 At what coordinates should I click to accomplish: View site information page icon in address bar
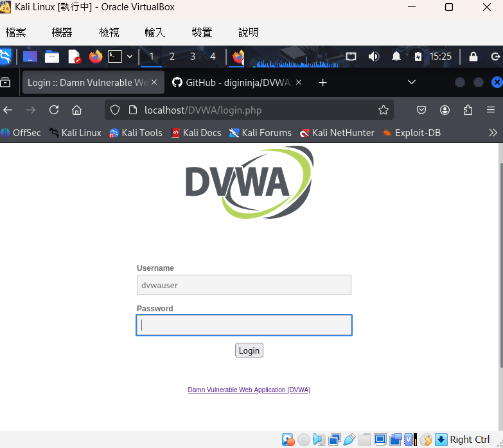[132, 110]
